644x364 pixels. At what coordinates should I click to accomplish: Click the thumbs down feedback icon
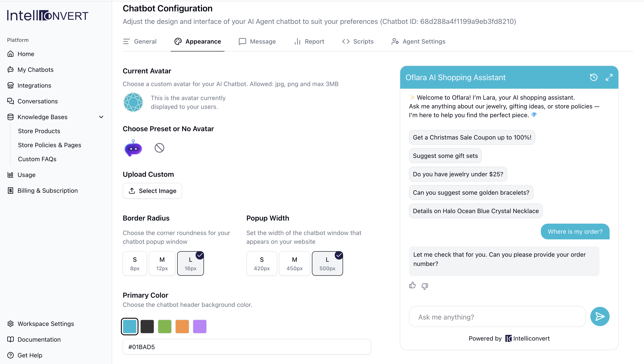point(425,286)
